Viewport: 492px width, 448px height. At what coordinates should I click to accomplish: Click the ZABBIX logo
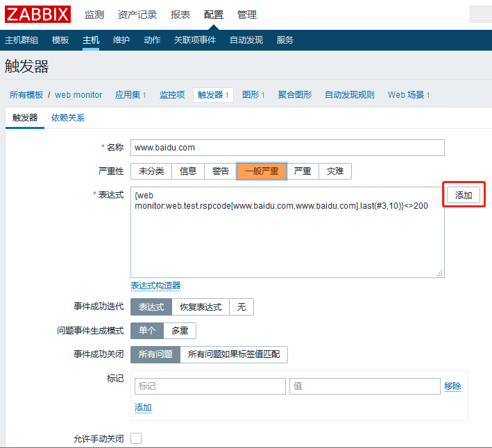pos(37,14)
